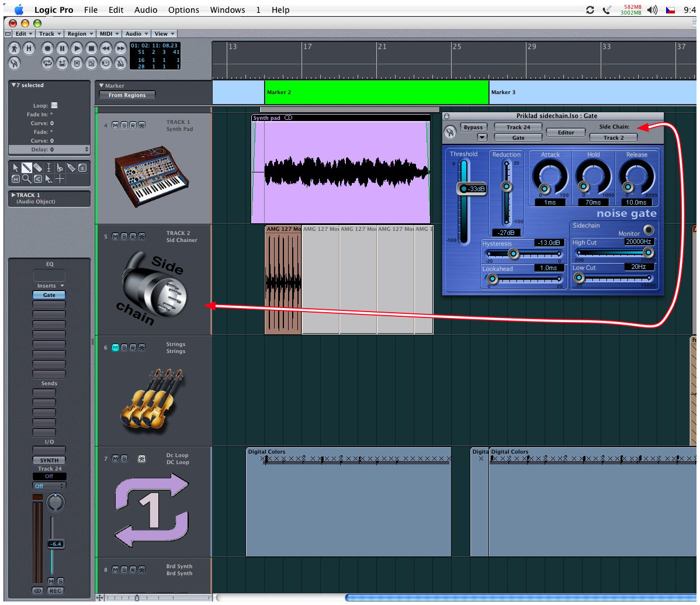Toggle channel strip REC button
This screenshot has height=605, width=700.
click(x=56, y=591)
